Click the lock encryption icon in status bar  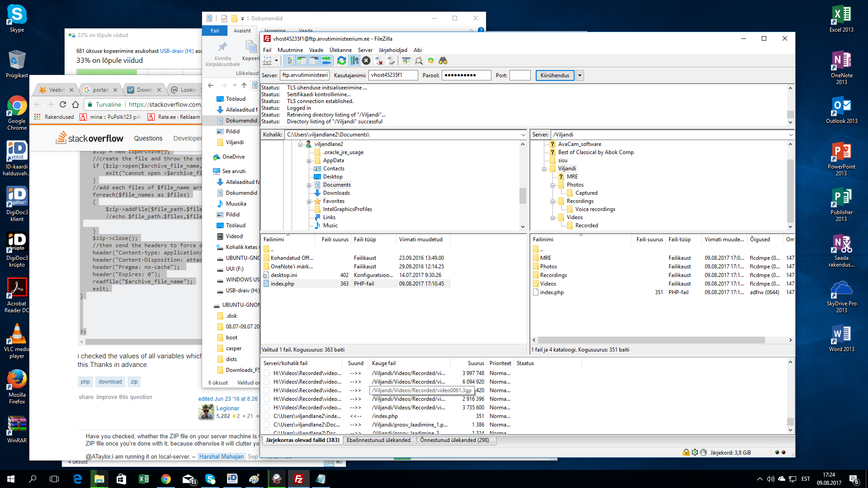pyautogui.click(x=686, y=452)
